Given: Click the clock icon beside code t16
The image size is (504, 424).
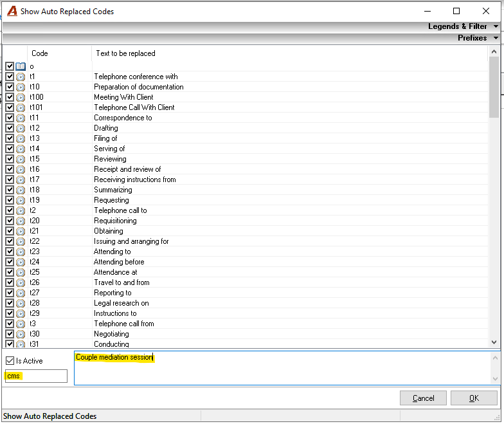Looking at the screenshot, I should click(21, 170).
